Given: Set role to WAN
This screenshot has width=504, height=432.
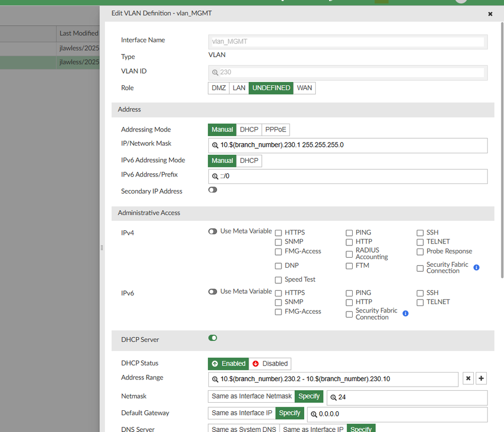Looking at the screenshot, I should [x=304, y=88].
